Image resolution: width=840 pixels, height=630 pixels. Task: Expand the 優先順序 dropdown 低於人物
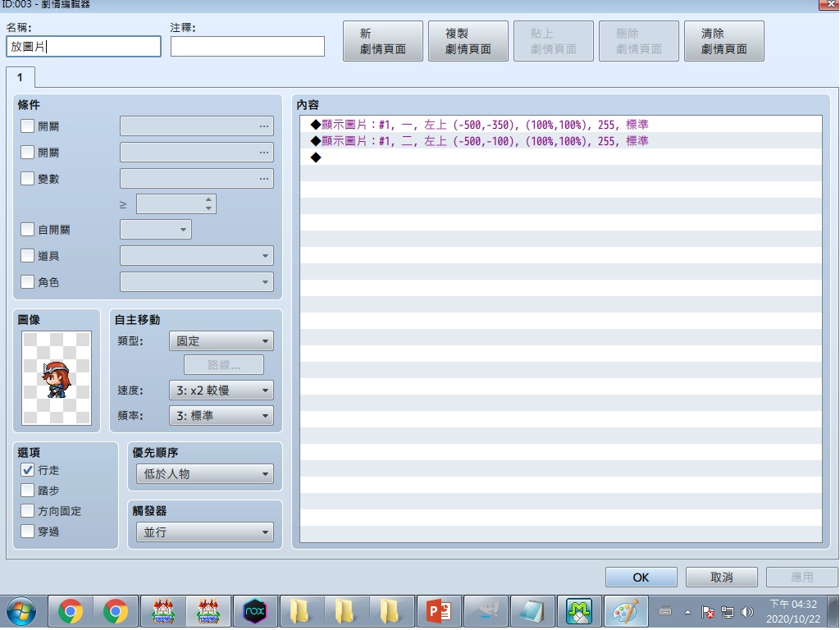[204, 473]
